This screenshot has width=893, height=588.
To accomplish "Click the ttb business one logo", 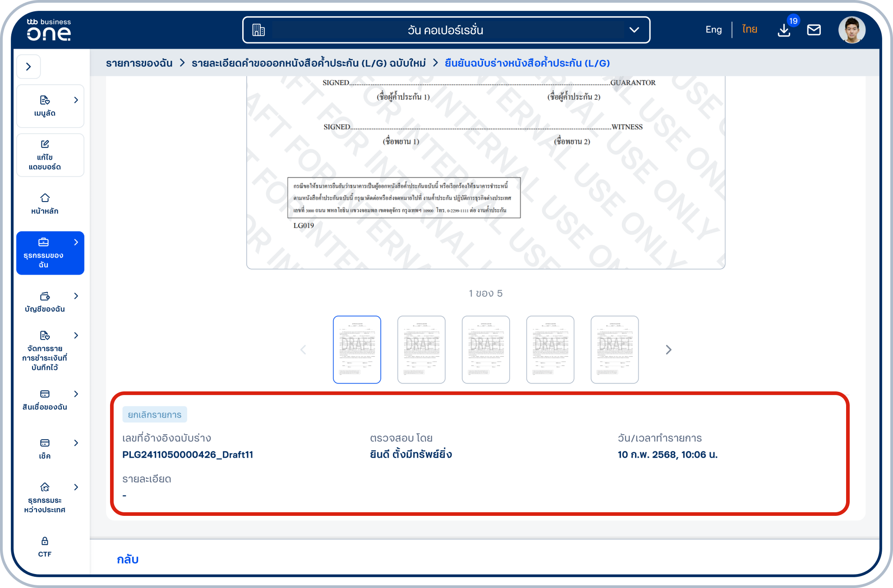I will coord(49,30).
